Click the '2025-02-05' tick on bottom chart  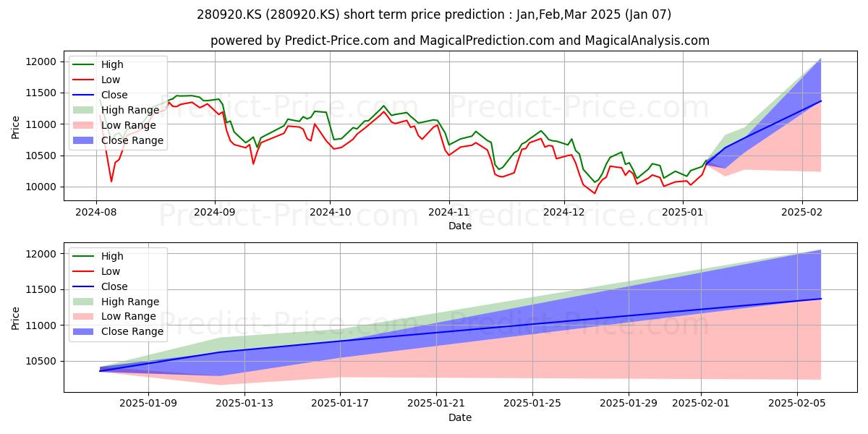pyautogui.click(x=797, y=404)
